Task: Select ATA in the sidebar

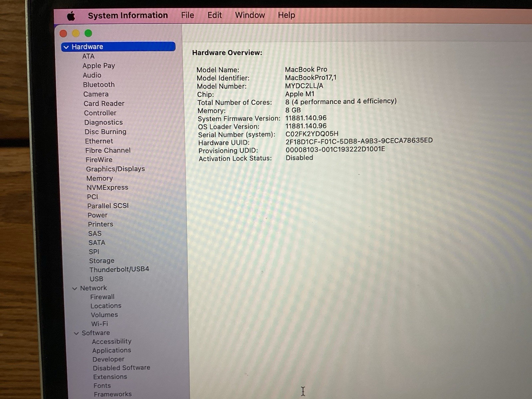Action: click(x=88, y=56)
